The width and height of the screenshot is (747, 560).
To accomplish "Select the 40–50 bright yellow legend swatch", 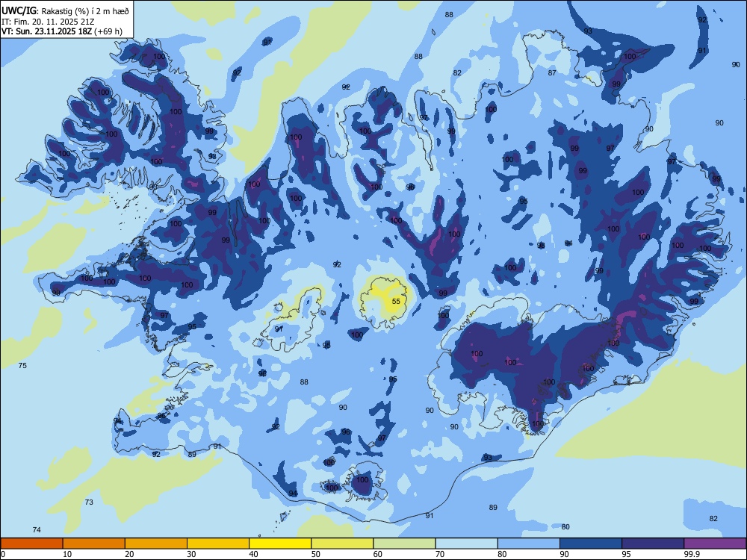I will tap(280, 544).
